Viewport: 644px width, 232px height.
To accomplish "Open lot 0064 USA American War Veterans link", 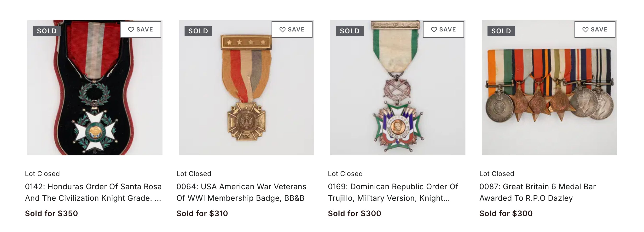I will point(241,192).
